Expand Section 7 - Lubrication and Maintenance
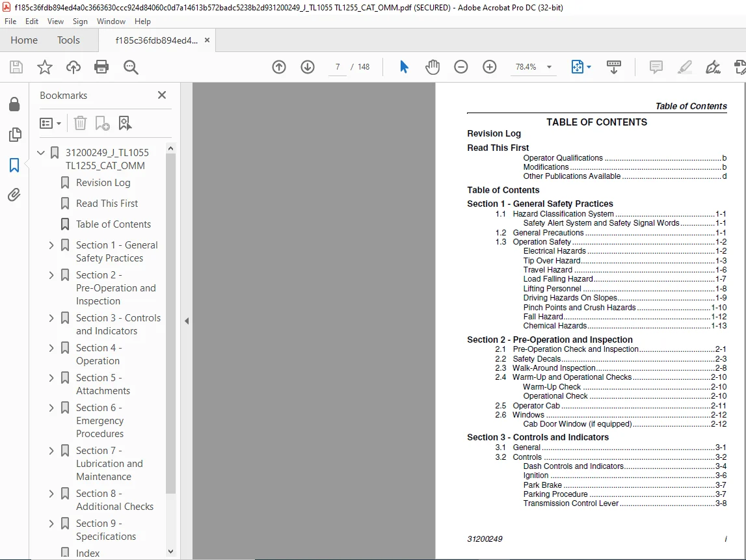 [x=51, y=451]
